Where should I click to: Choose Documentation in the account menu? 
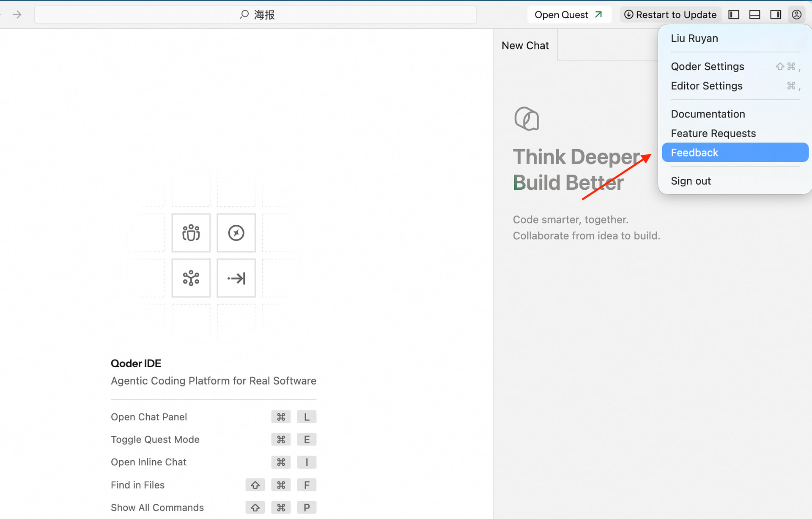click(735, 114)
